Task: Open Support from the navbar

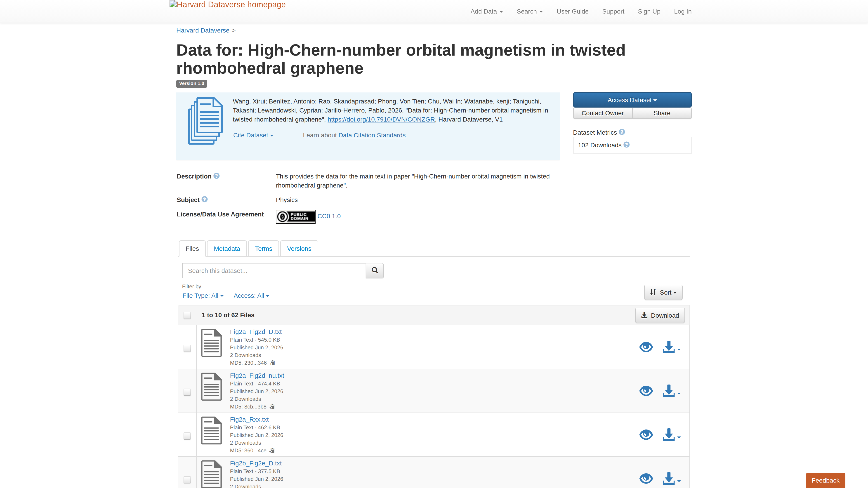Action: click(613, 12)
